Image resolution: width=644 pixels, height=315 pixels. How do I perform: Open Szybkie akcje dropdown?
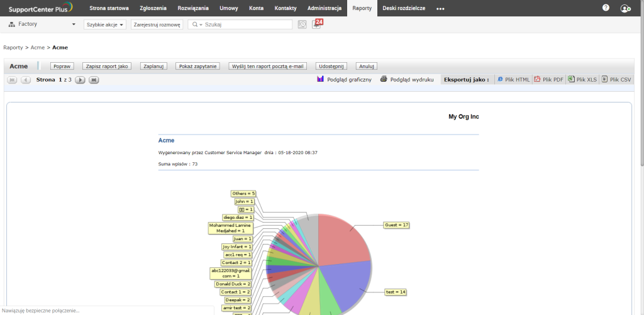click(x=104, y=25)
